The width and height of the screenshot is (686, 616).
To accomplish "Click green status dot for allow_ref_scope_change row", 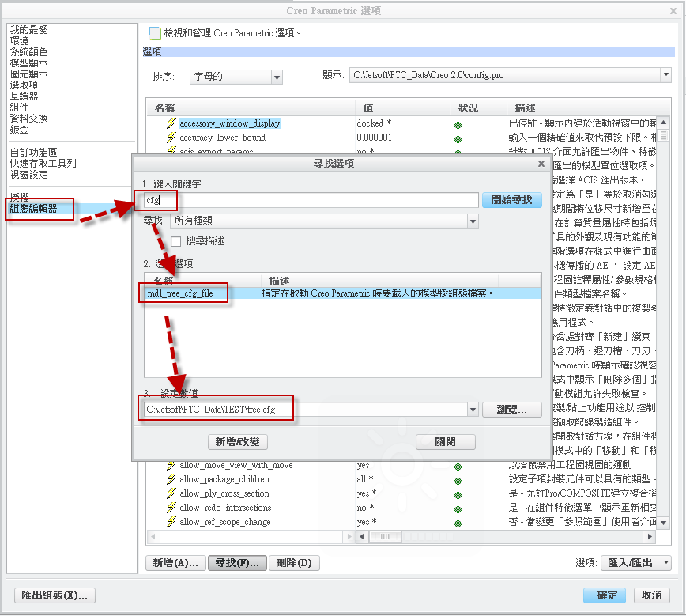I will click(x=458, y=523).
